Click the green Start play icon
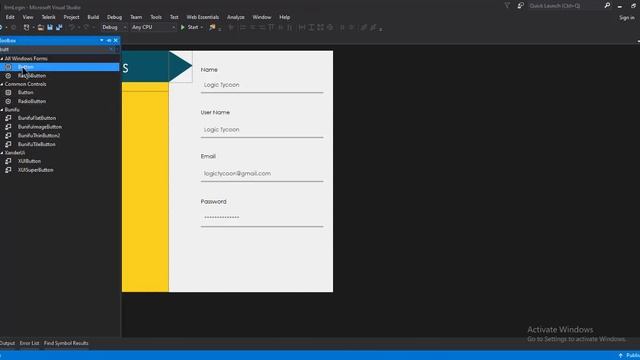The image size is (640, 360). tap(182, 27)
